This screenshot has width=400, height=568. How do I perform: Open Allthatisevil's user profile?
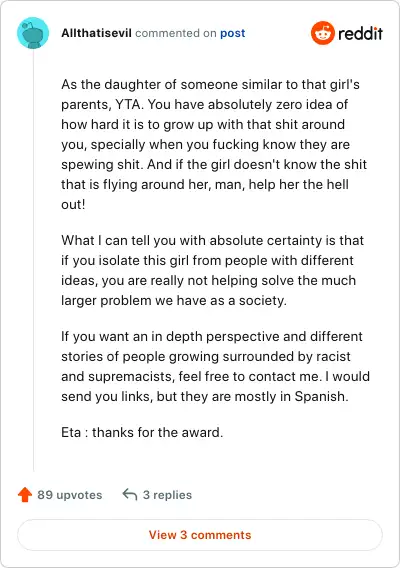(x=96, y=33)
